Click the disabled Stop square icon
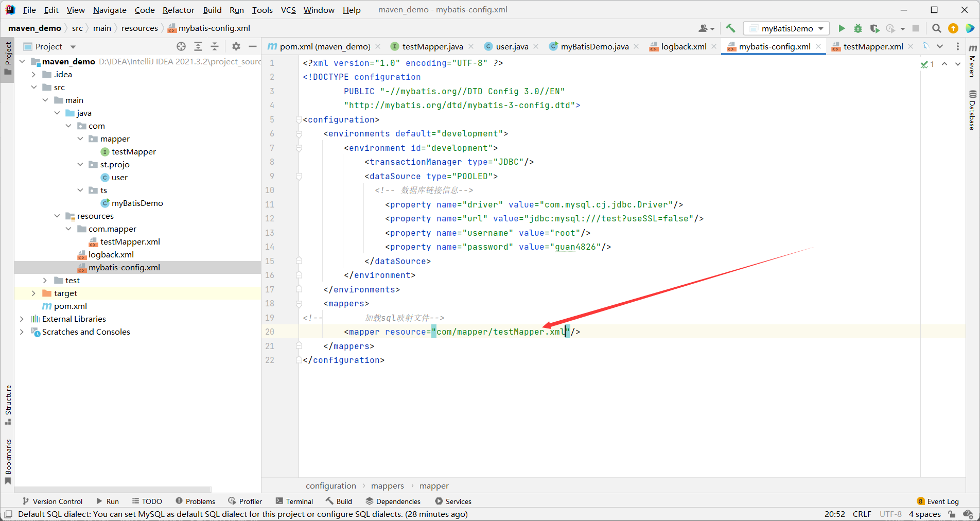 pyautogui.click(x=916, y=28)
